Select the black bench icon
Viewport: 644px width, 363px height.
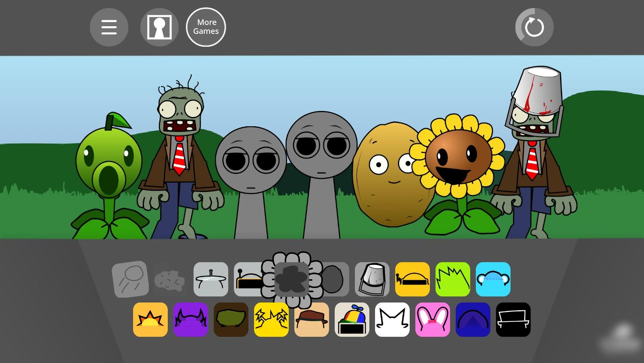(513, 319)
